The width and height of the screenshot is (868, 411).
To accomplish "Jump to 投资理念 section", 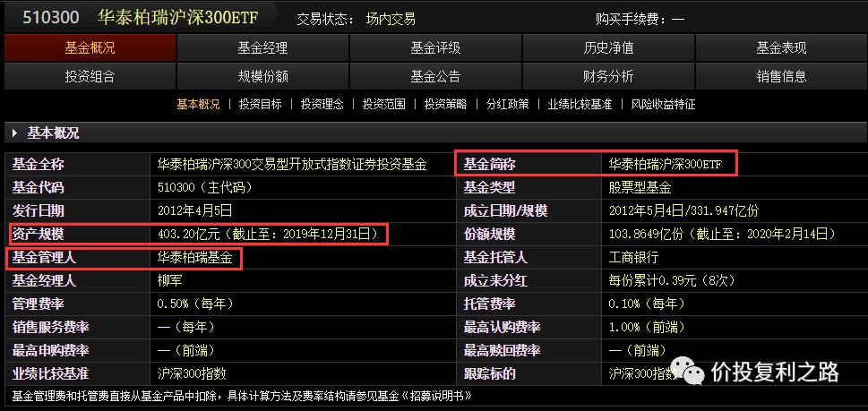I will click(x=322, y=104).
